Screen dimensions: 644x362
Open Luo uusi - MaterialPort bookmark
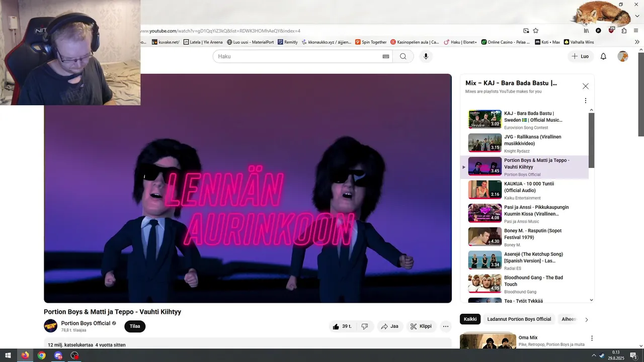[x=250, y=42]
